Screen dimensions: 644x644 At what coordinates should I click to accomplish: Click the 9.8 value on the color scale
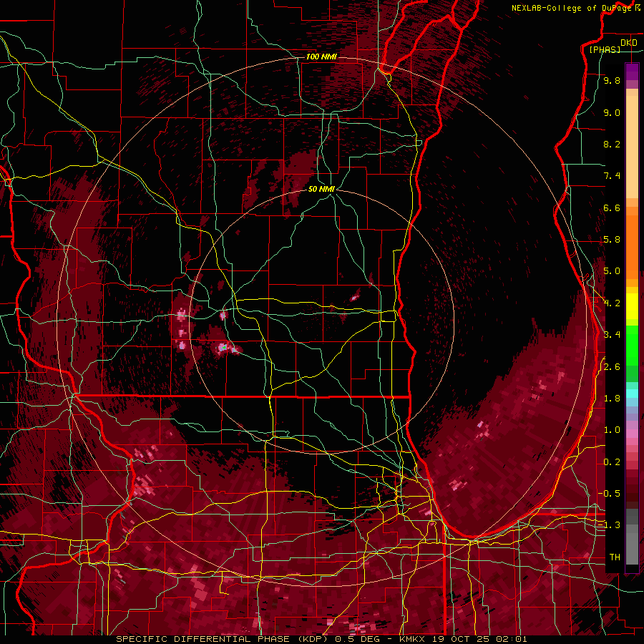pyautogui.click(x=612, y=80)
